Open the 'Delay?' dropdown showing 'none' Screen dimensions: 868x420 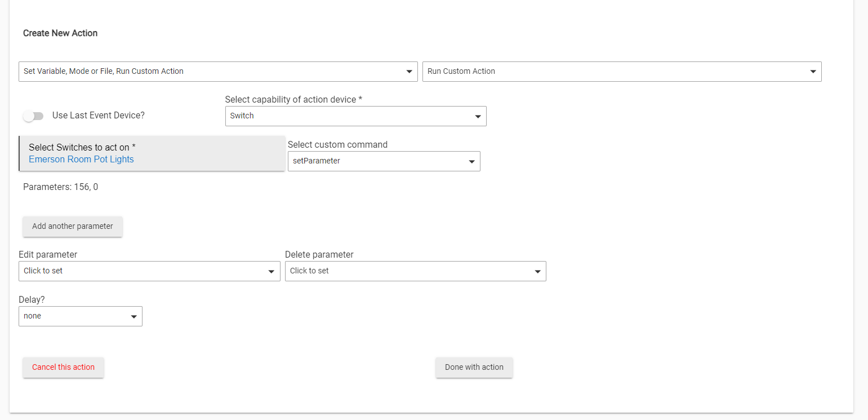(81, 316)
